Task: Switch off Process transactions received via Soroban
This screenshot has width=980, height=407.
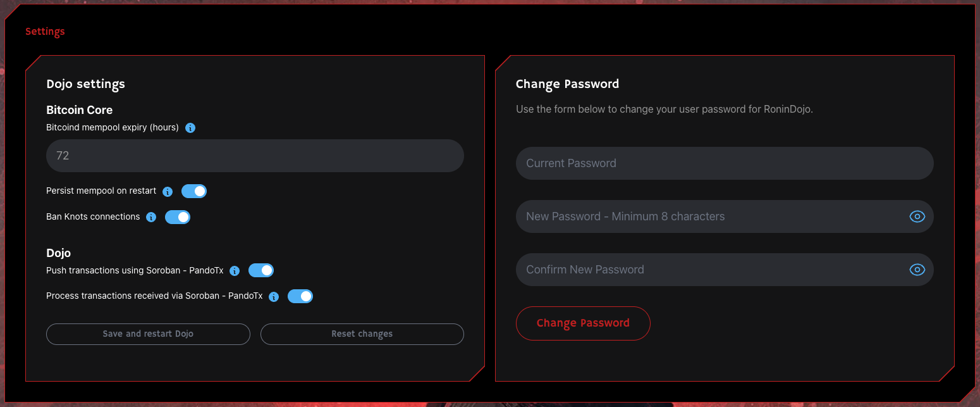Action: (300, 296)
